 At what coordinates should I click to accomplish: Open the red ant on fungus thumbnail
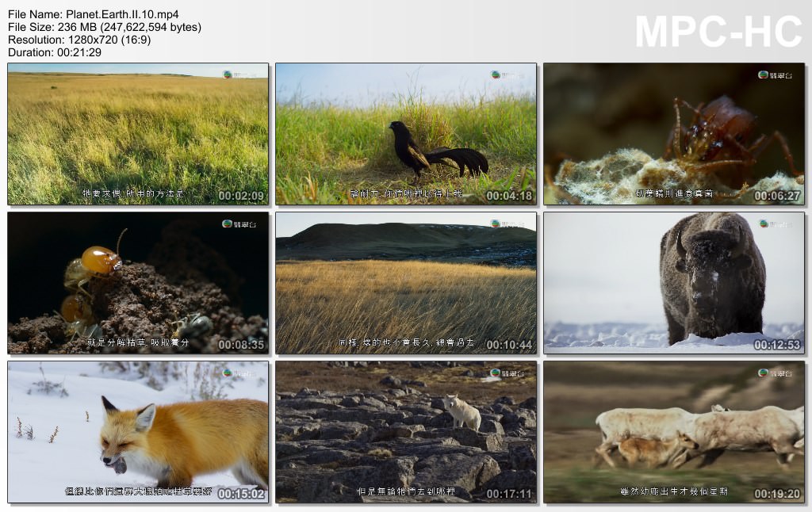click(x=674, y=134)
